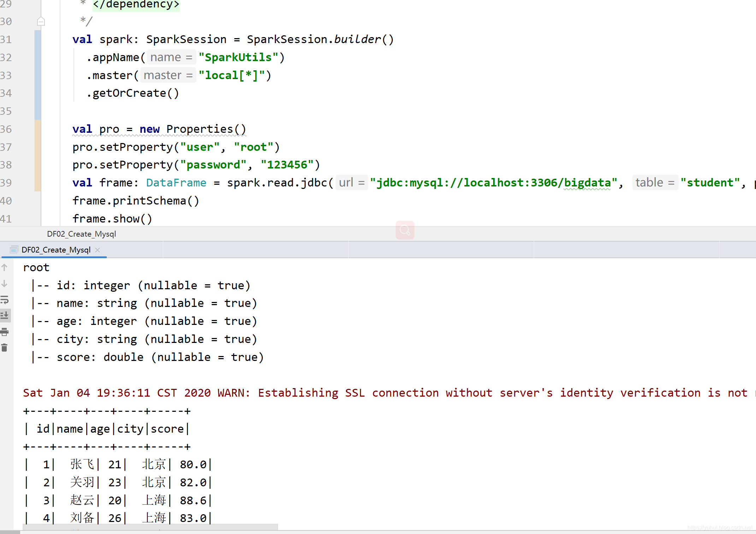Click the 'city: string' schema line
Screen dimensions: 756x534
coord(144,339)
